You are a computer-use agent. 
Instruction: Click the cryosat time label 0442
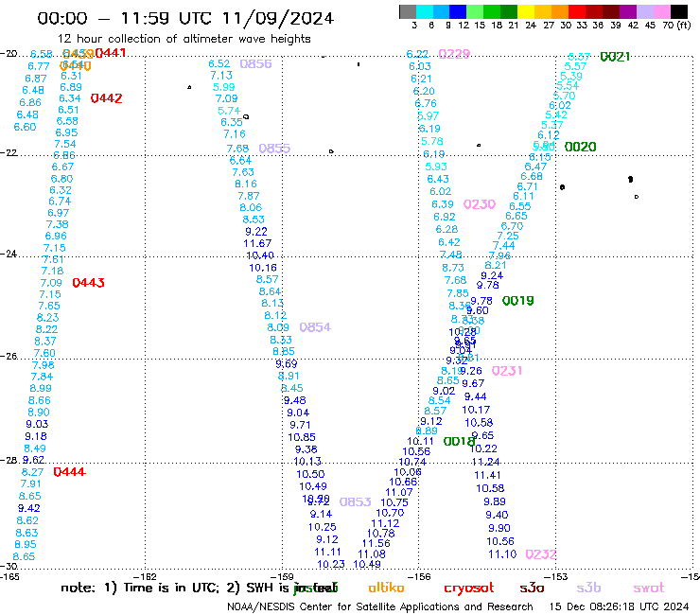tap(106, 98)
